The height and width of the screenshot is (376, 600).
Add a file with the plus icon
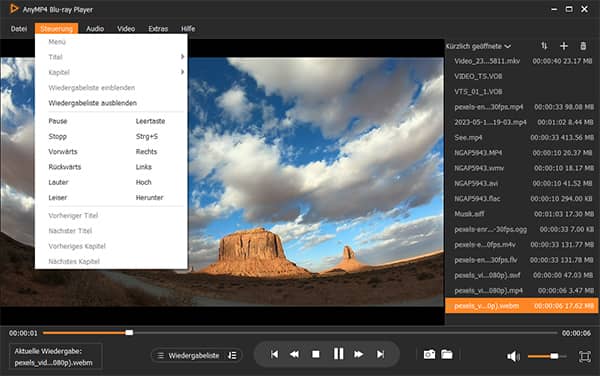point(564,46)
